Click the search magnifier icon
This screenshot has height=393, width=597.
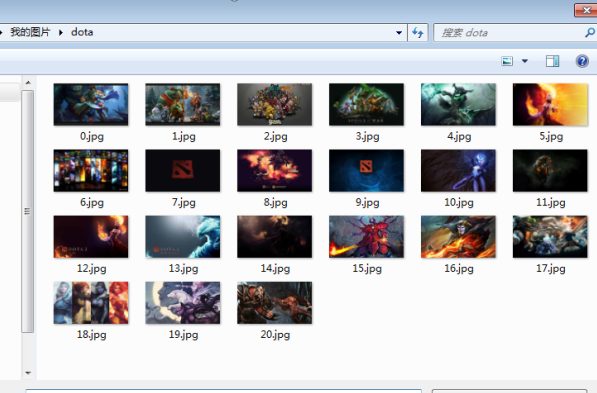pyautogui.click(x=590, y=33)
